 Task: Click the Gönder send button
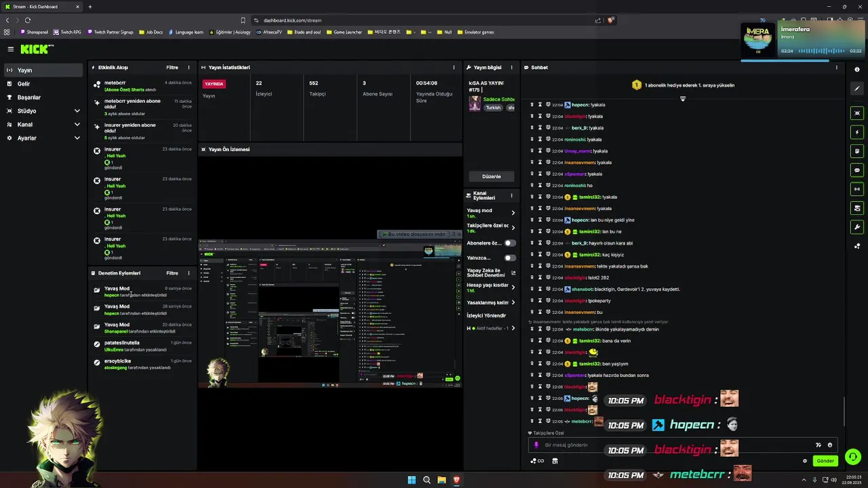[825, 461]
